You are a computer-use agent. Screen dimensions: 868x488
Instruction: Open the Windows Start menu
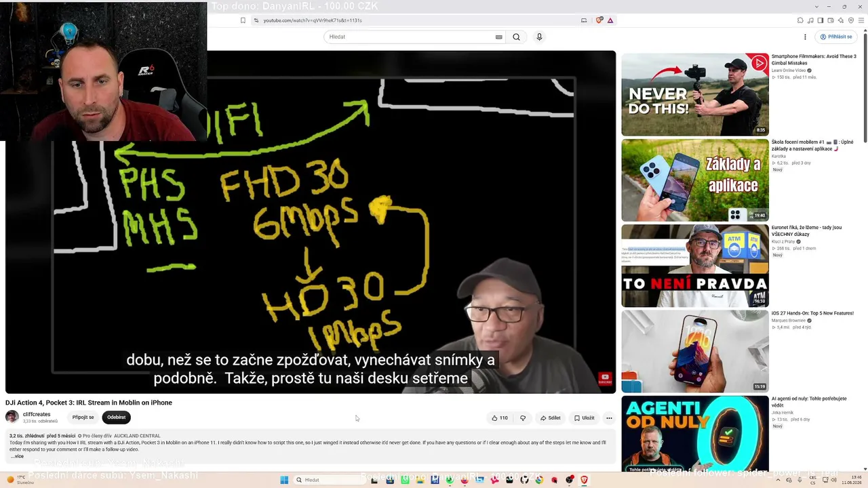click(284, 480)
